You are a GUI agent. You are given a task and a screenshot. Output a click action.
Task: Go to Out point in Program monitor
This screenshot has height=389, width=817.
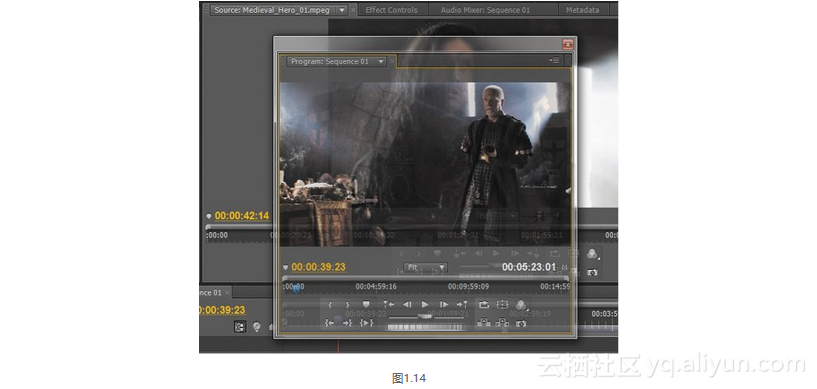click(x=348, y=323)
